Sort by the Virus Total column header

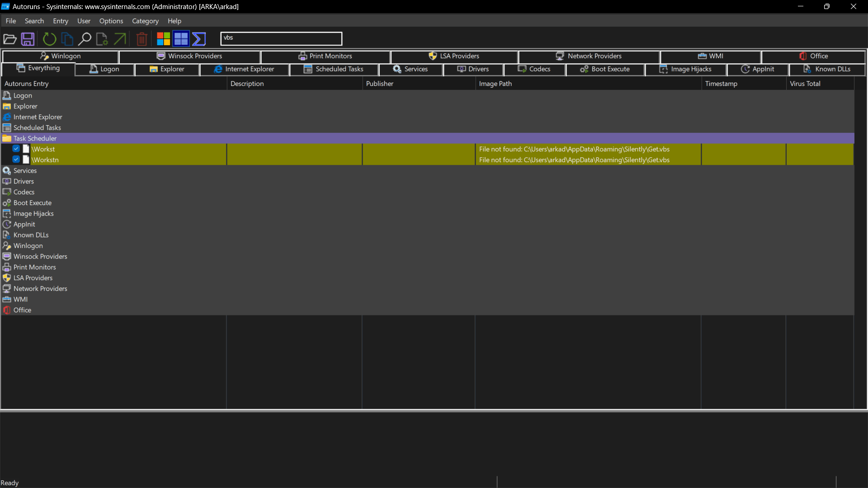(x=820, y=84)
